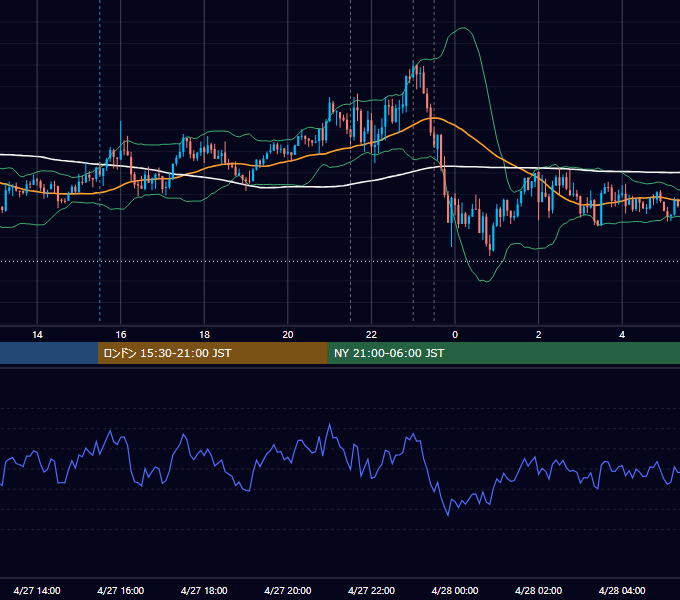
Task: Click the hour label 16 on price chart axis
Action: coord(121,335)
